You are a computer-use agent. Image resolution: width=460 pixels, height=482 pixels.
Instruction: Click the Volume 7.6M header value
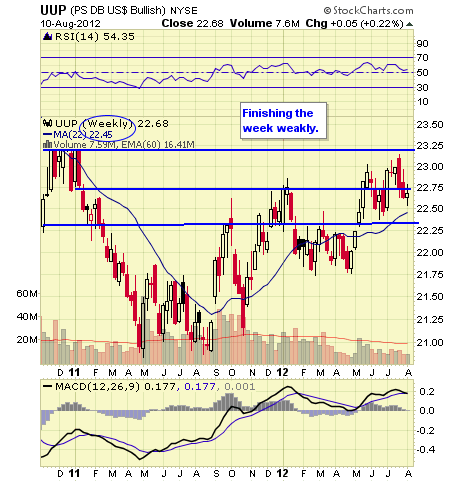tap(265, 23)
